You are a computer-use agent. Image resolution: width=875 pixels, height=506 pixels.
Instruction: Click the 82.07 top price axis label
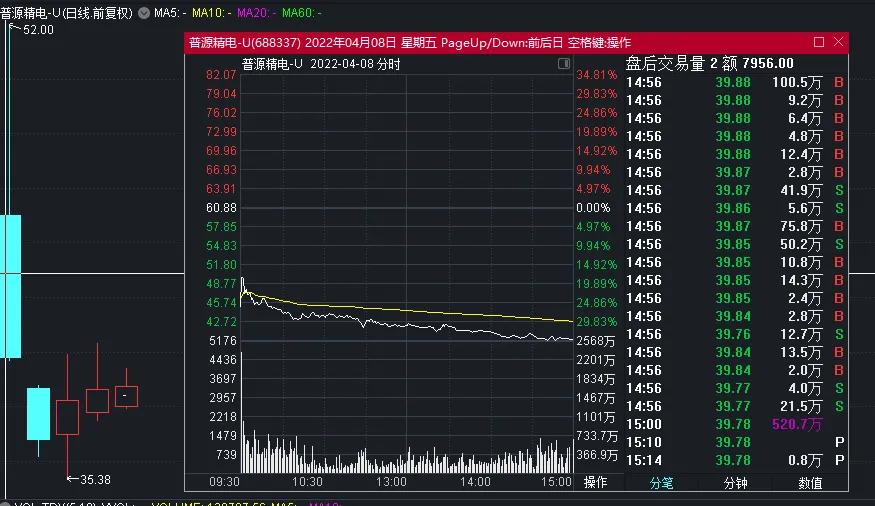click(221, 75)
